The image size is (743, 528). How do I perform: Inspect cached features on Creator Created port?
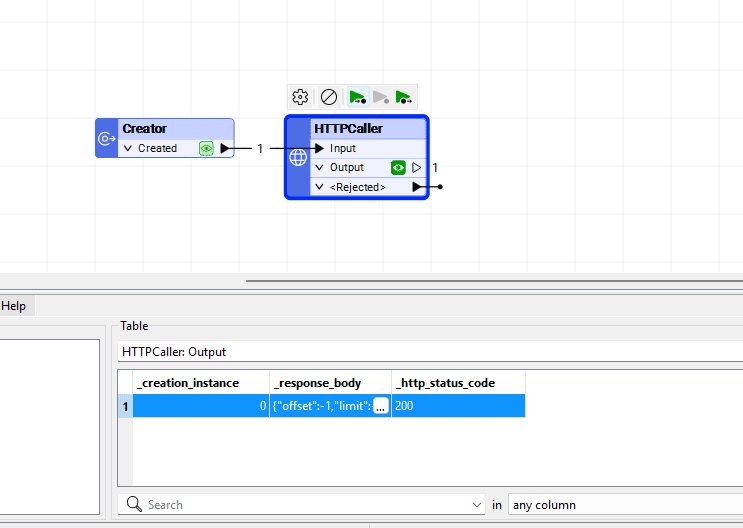[206, 148]
